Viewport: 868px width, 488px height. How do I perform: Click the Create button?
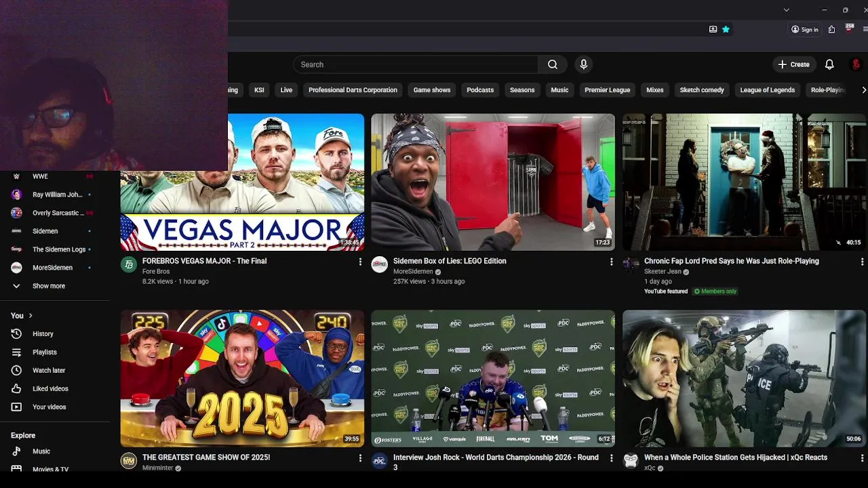coord(793,64)
